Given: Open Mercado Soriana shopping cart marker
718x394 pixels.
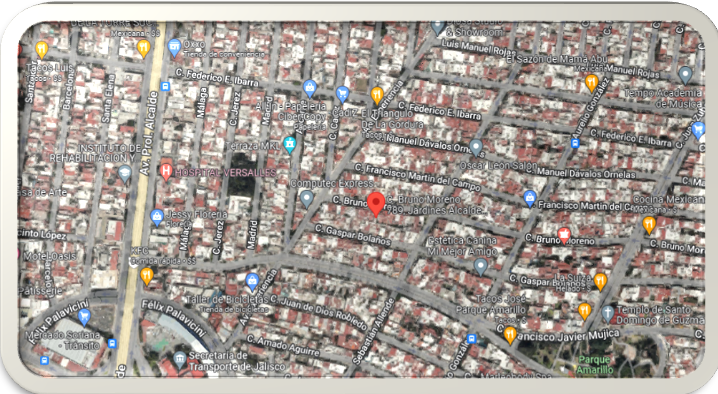Looking at the screenshot, I should tap(83, 316).
